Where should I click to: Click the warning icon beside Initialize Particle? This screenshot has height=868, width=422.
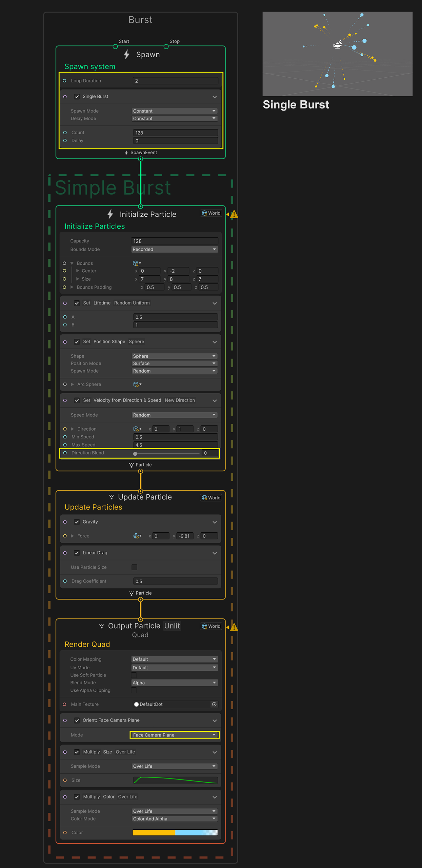click(x=234, y=215)
